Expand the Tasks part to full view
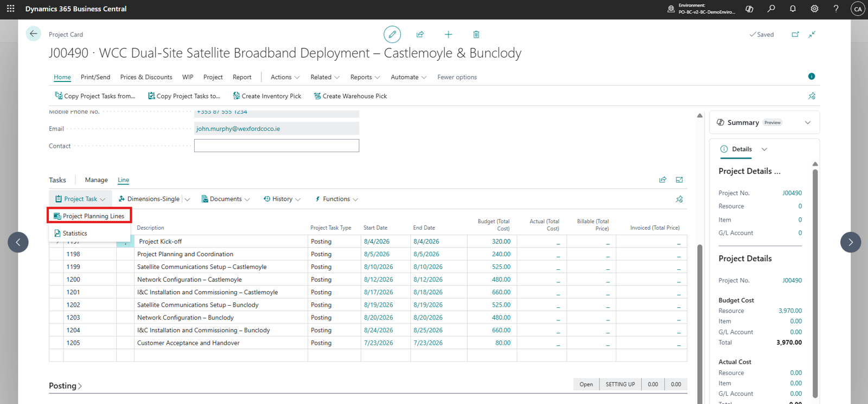This screenshot has width=868, height=404. [x=679, y=180]
